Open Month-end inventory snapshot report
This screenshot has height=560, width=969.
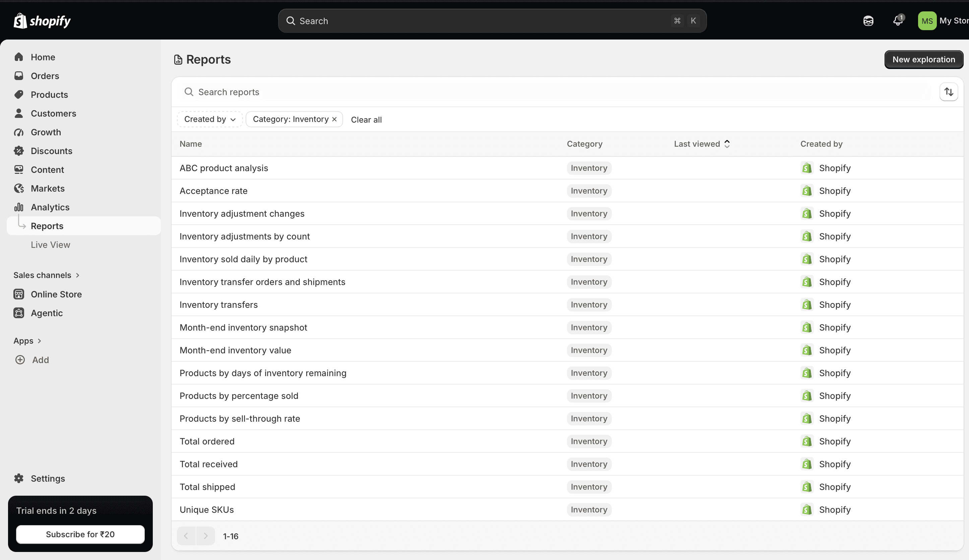(243, 328)
